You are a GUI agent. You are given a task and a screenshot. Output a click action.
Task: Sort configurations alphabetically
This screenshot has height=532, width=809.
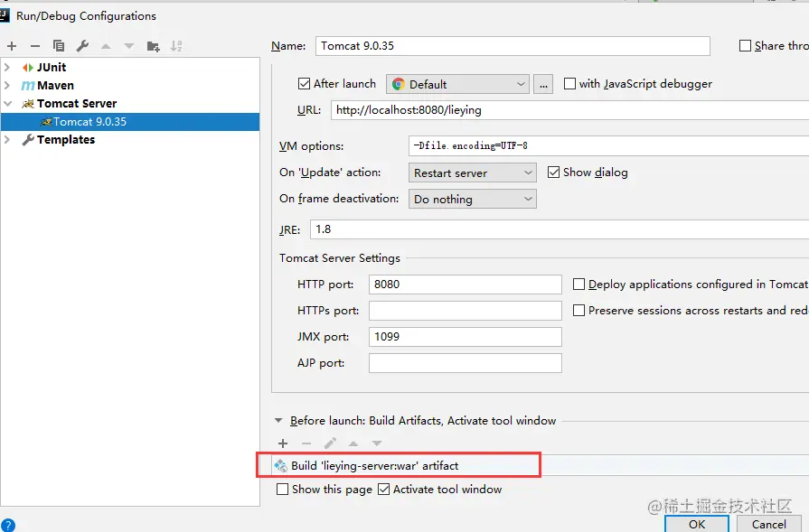[176, 46]
